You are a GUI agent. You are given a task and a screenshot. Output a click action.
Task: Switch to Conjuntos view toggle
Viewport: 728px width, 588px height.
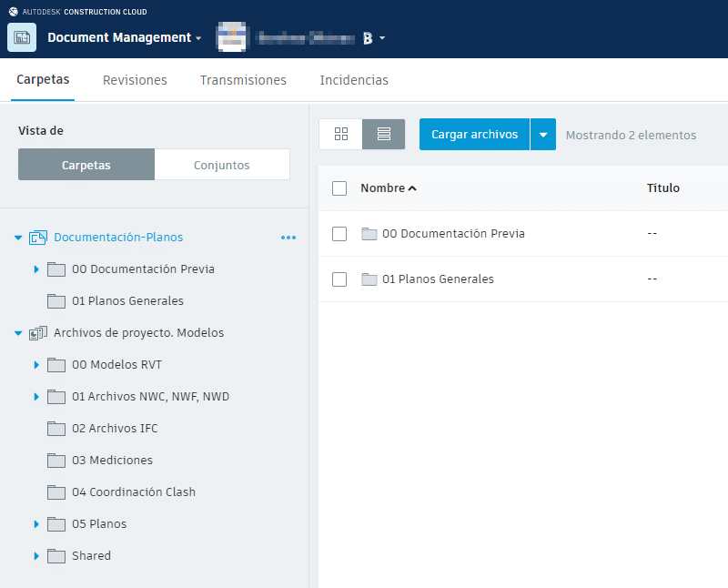pos(222,164)
